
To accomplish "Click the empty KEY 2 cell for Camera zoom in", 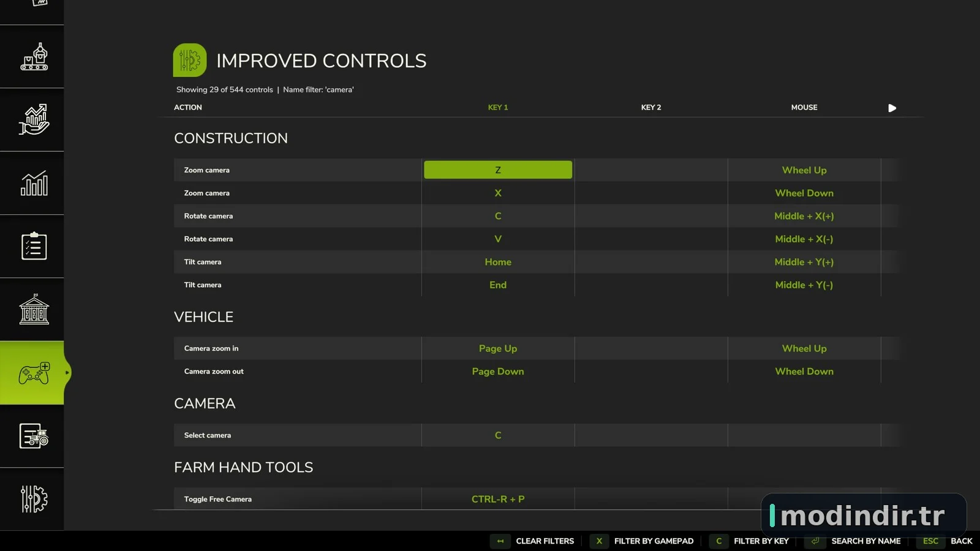I will click(651, 348).
